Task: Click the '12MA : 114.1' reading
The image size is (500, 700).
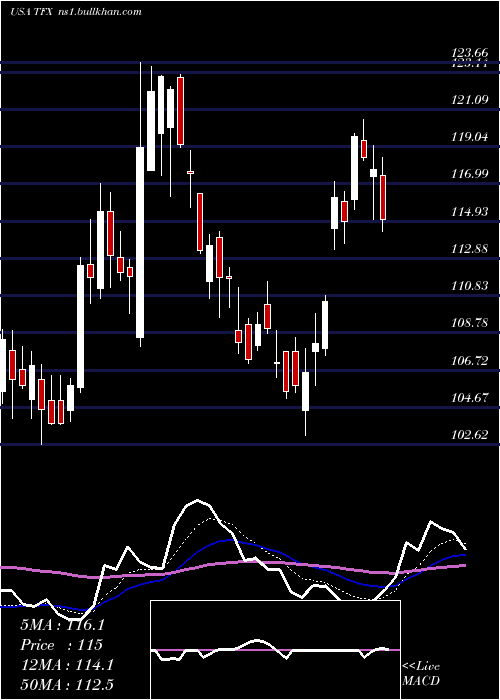Action: 67,665
